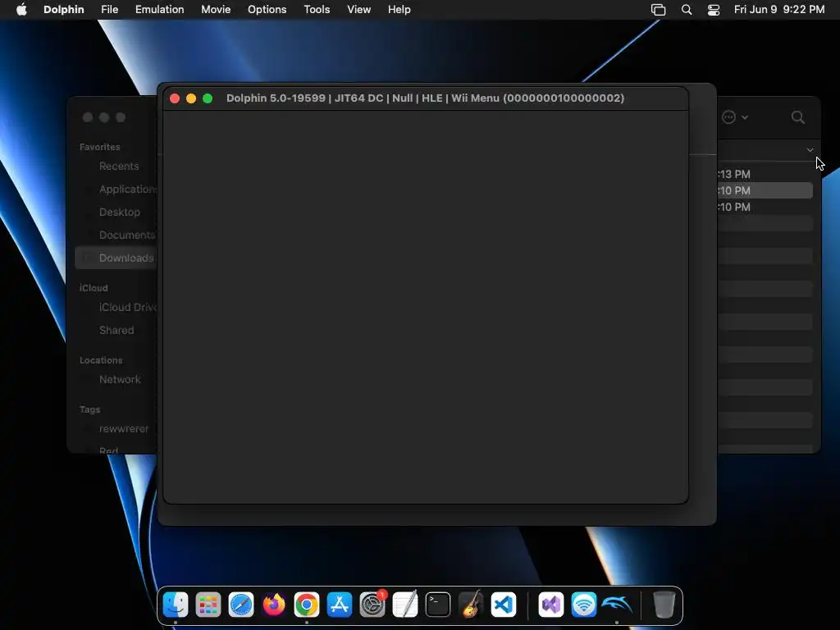Launch Visual Studio Code from the Dock
840x630 pixels.
pos(504,605)
